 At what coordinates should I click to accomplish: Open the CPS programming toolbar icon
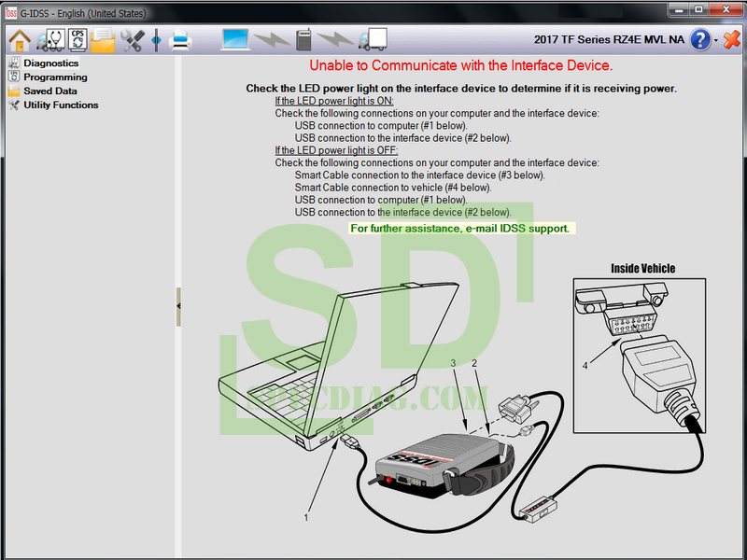(x=77, y=40)
